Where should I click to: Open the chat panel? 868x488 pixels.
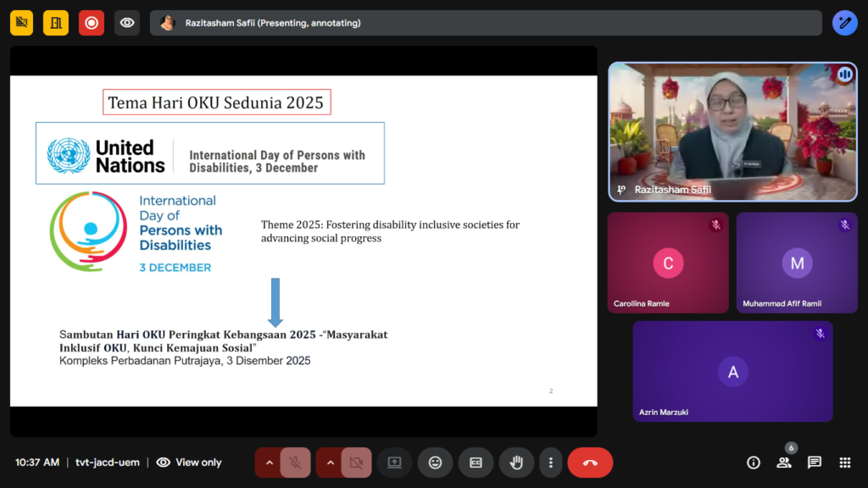click(x=815, y=463)
